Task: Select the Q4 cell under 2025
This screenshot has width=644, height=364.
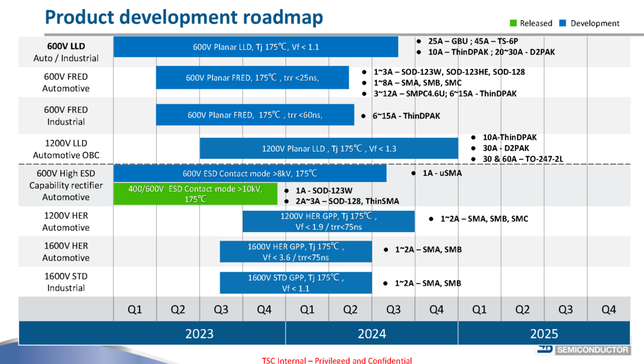Action: [x=609, y=310]
